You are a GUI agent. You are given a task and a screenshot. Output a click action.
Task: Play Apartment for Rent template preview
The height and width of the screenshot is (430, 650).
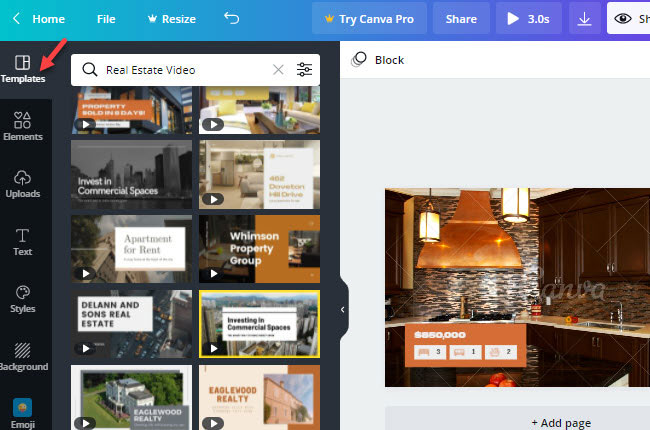(x=85, y=273)
